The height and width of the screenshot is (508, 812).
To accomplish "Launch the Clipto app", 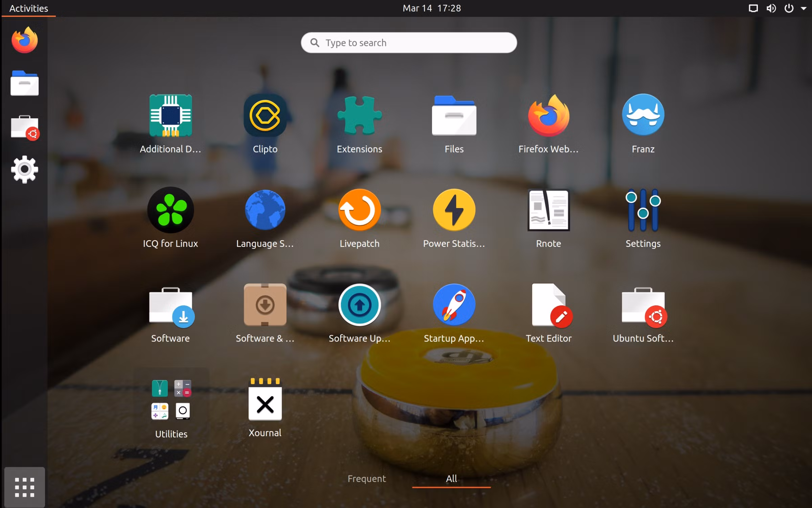I will pos(265,116).
